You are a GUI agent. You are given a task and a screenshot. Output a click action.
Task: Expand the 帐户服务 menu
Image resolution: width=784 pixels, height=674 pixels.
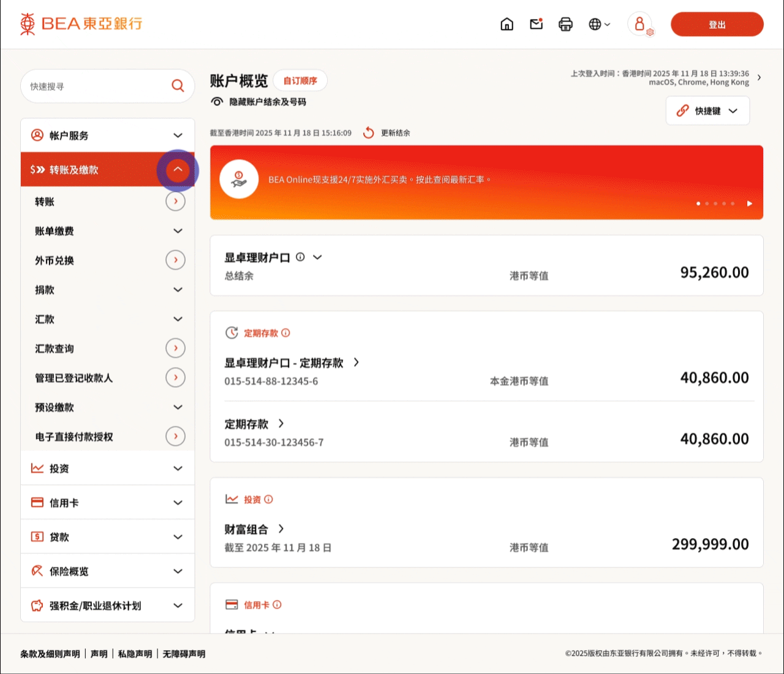(x=178, y=135)
